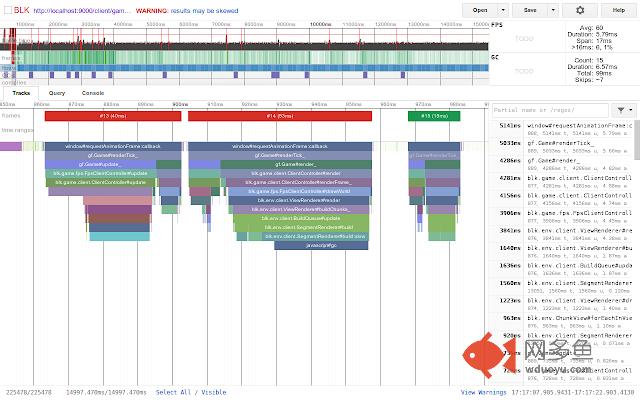Select the javascript#gc scope bar
The image size is (640, 400).
(x=321, y=245)
